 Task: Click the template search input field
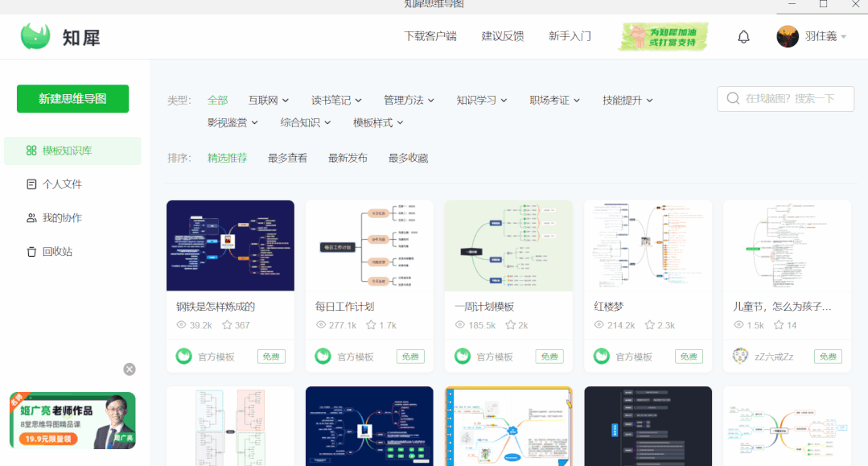785,99
